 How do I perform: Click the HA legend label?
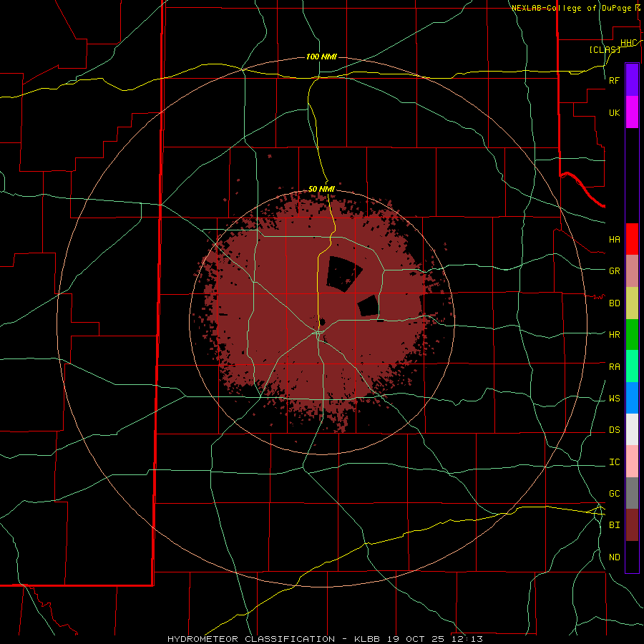(615, 240)
